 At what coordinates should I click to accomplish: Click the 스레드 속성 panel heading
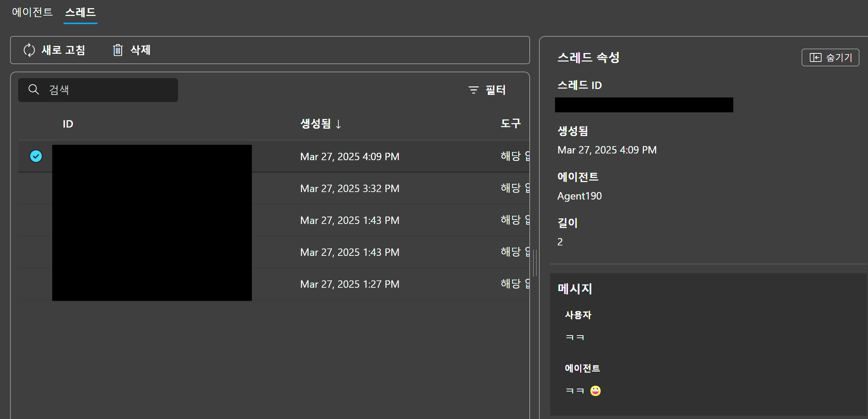pyautogui.click(x=588, y=57)
